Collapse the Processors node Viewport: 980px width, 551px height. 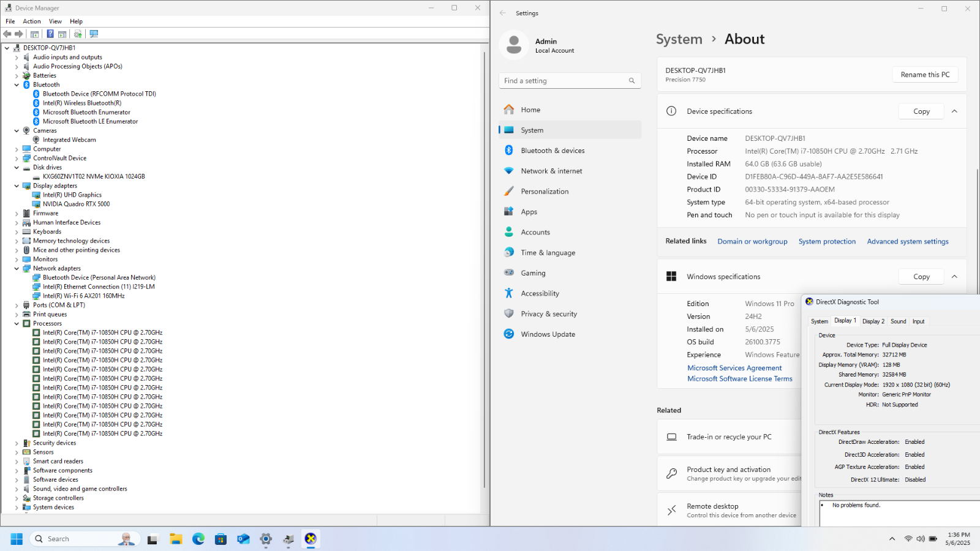(x=17, y=323)
